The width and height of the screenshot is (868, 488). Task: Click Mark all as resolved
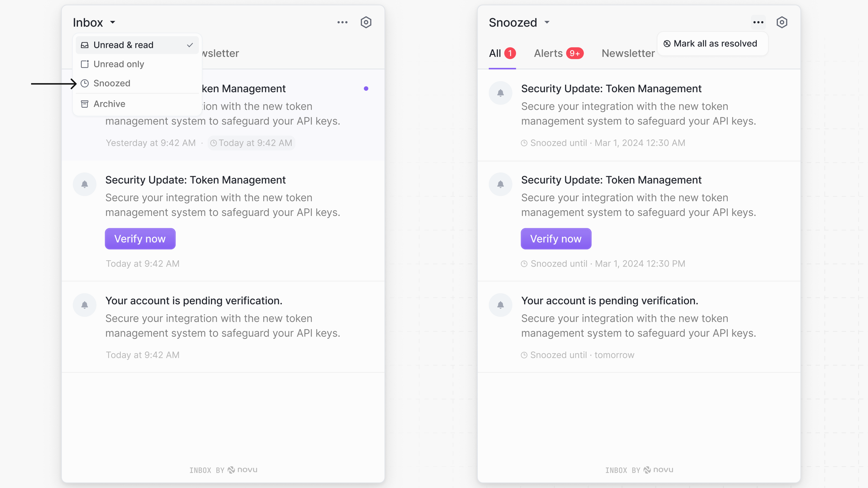point(712,43)
